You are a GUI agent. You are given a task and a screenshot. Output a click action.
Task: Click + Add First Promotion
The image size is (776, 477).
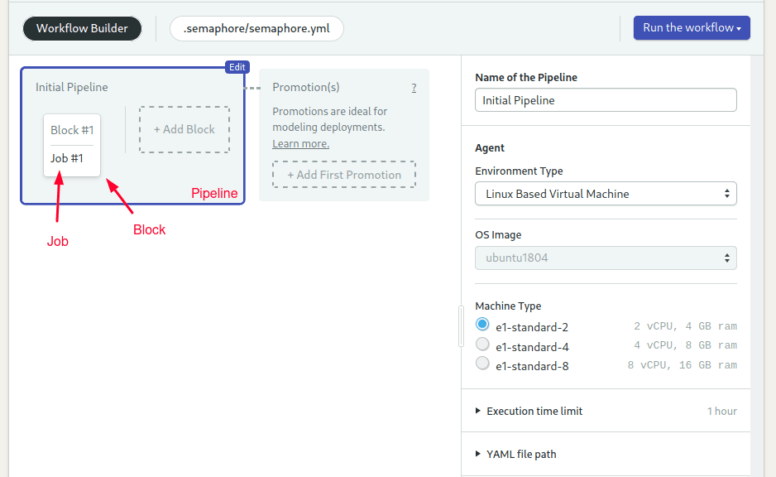point(344,175)
